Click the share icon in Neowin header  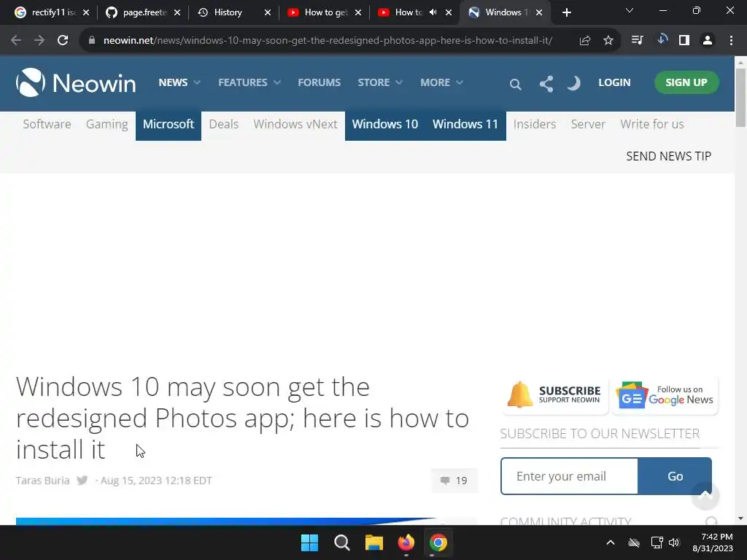[x=546, y=84]
